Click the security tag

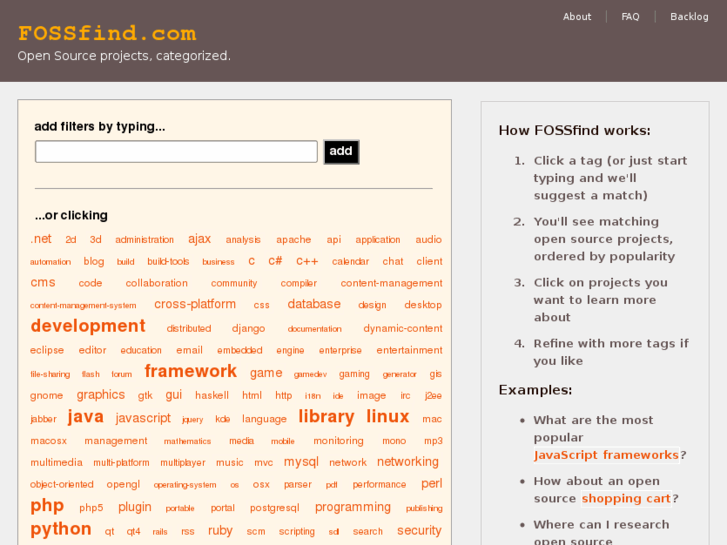[419, 530]
